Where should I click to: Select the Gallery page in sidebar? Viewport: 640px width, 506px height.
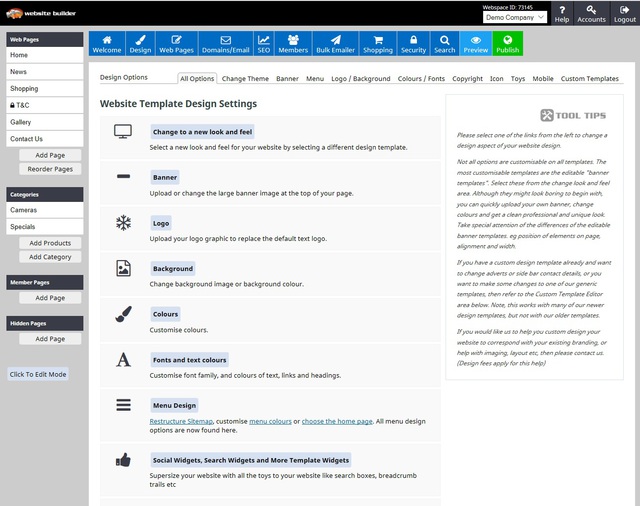21,122
